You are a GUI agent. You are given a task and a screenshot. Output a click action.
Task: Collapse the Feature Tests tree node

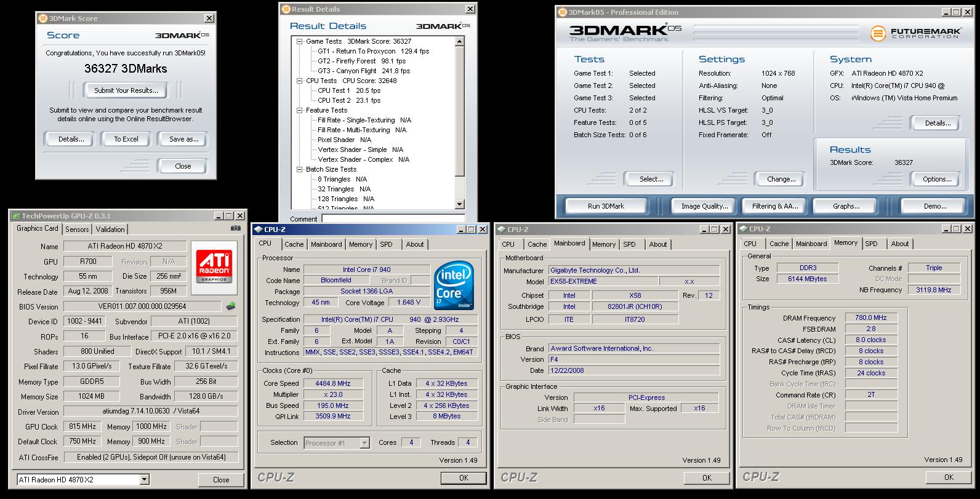(x=300, y=111)
